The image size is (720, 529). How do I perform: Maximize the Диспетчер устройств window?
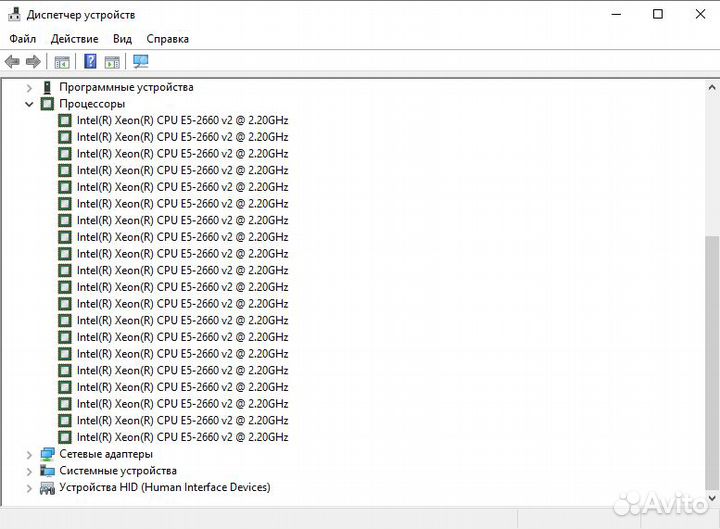point(658,14)
